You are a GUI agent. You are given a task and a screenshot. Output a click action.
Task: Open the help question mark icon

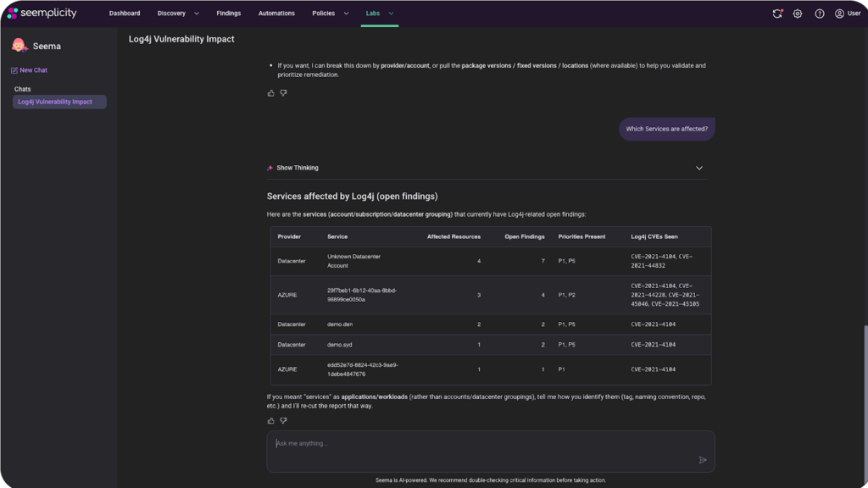820,14
